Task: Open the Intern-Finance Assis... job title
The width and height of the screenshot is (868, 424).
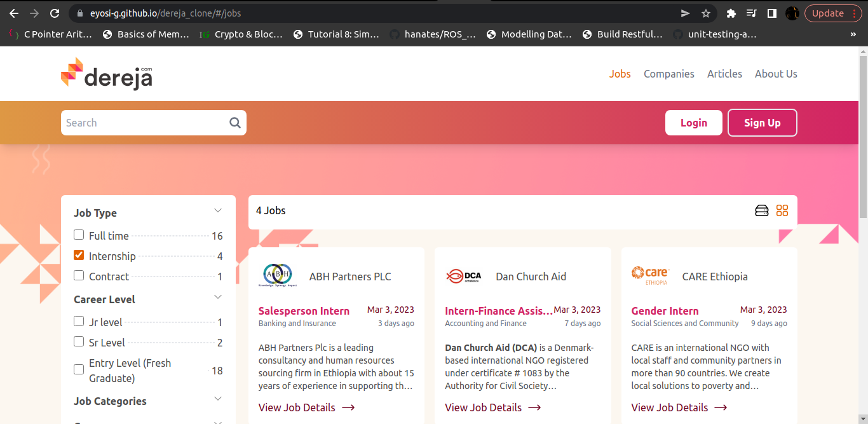Action: pos(499,311)
